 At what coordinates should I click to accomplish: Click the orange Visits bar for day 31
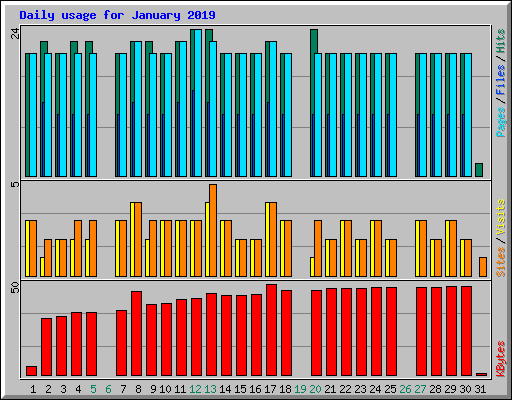[483, 267]
